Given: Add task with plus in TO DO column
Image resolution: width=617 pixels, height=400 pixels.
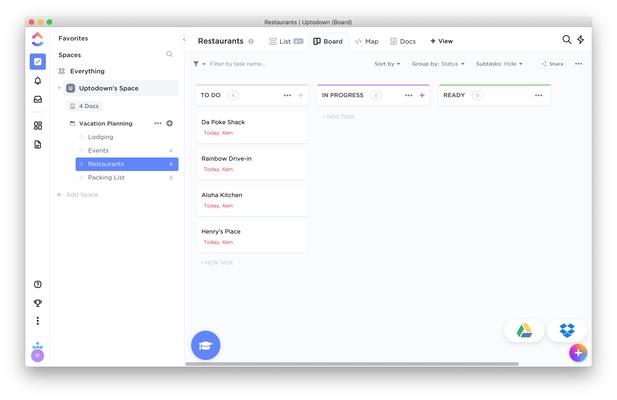Looking at the screenshot, I should [x=301, y=95].
